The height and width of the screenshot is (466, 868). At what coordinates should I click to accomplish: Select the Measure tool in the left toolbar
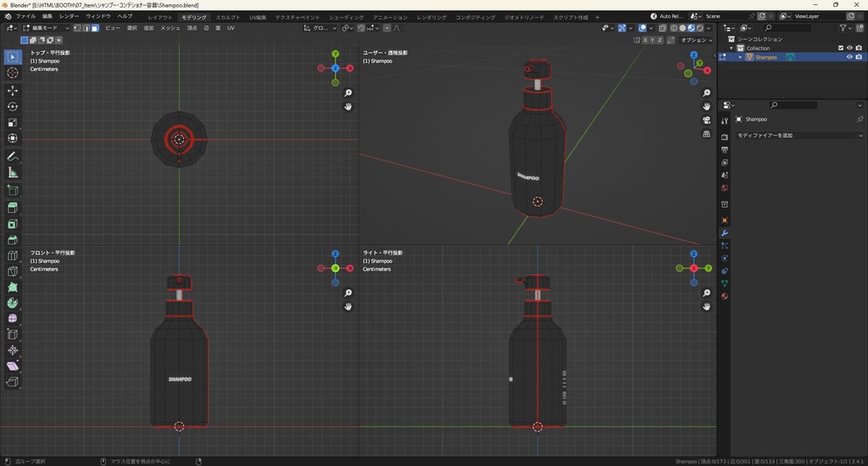point(13,173)
